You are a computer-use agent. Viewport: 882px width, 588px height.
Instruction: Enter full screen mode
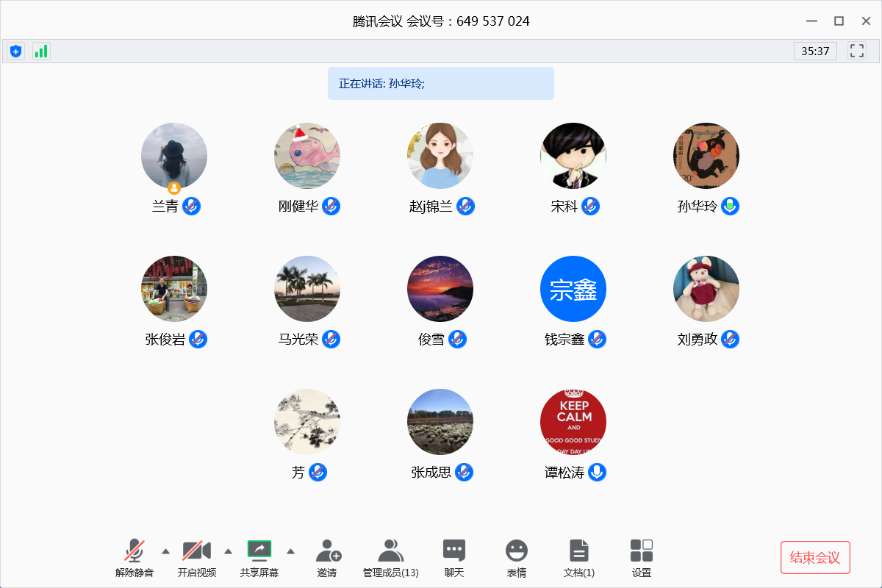[856, 51]
